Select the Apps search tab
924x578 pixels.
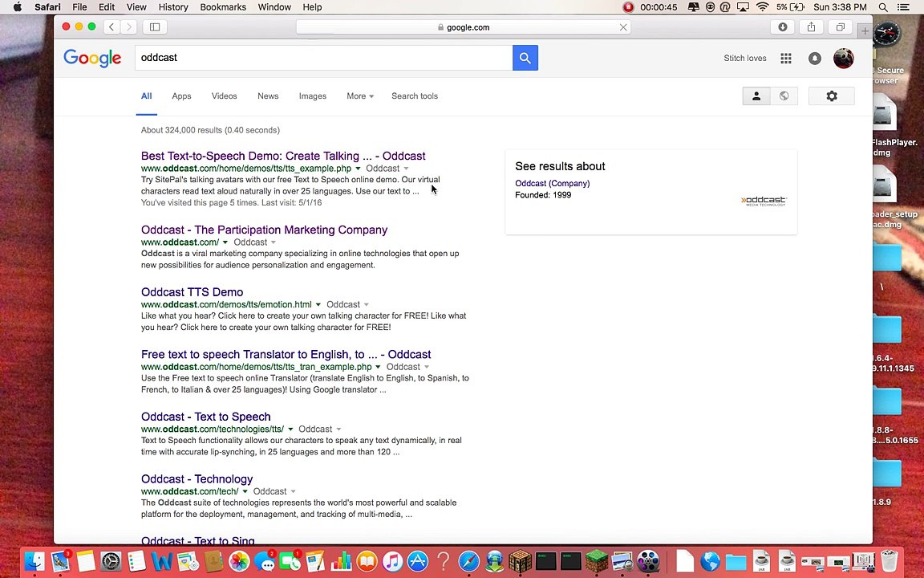coord(181,96)
